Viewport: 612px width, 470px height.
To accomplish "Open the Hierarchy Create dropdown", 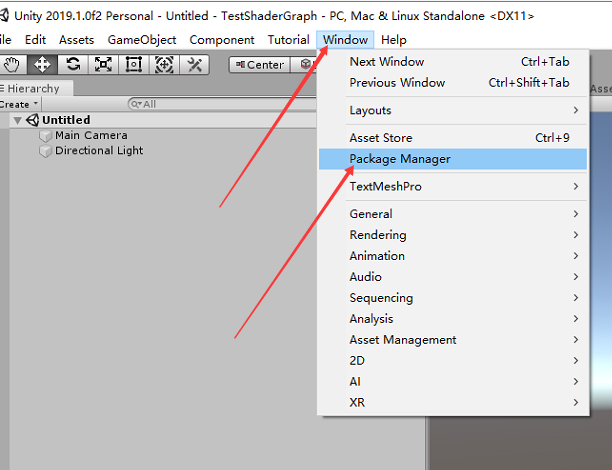I will tap(19, 104).
